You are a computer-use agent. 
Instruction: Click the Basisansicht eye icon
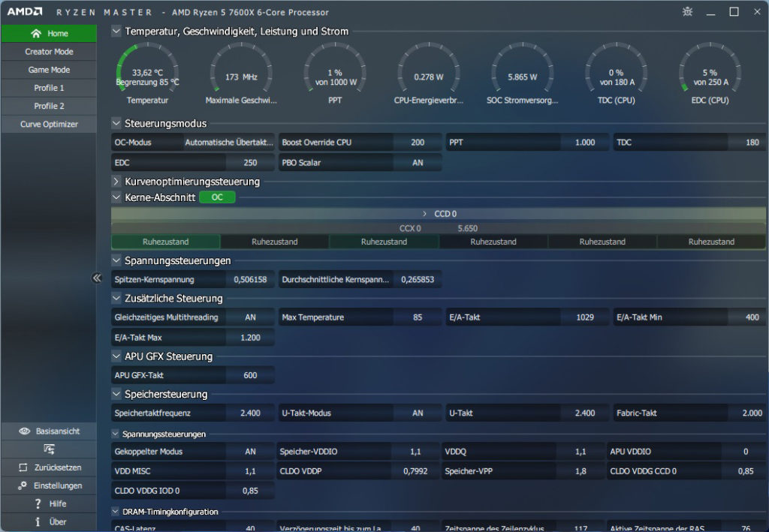25,431
